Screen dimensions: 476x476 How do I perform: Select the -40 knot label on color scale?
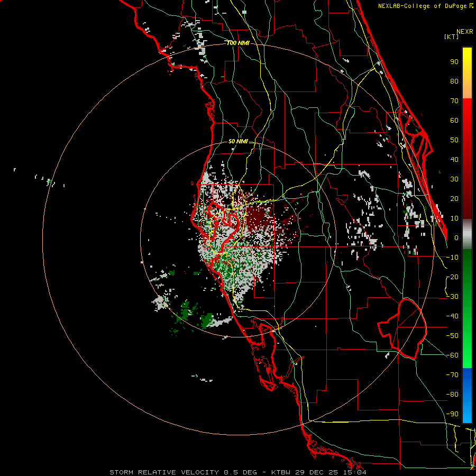click(x=452, y=316)
